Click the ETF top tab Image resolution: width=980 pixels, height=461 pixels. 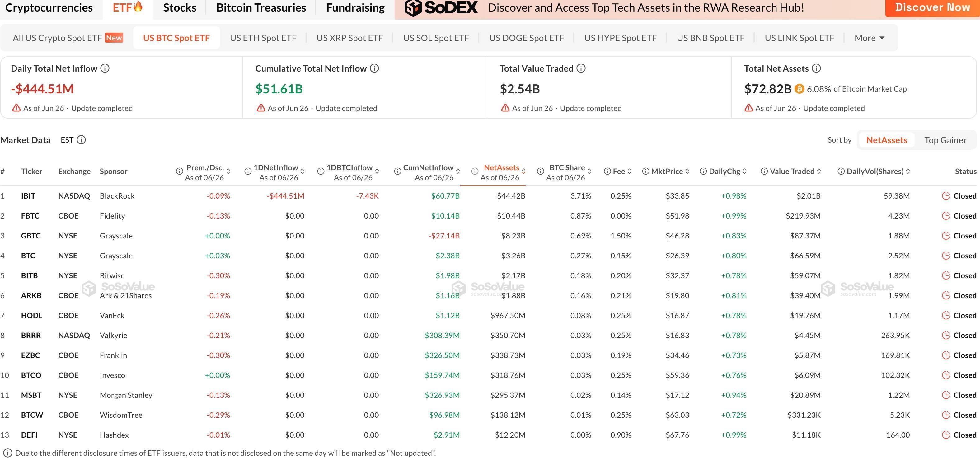pyautogui.click(x=128, y=7)
